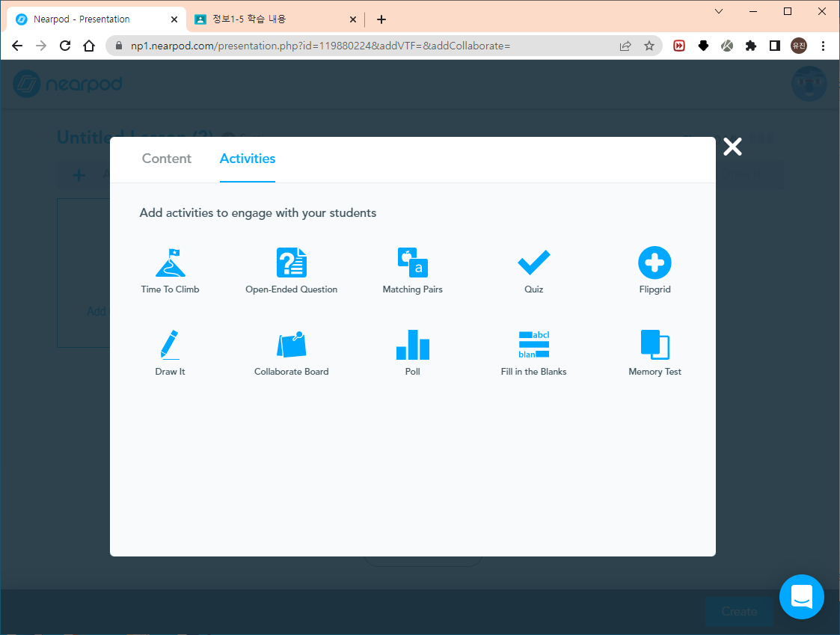View site information via the lock icon
The width and height of the screenshot is (840, 635).
119,46
